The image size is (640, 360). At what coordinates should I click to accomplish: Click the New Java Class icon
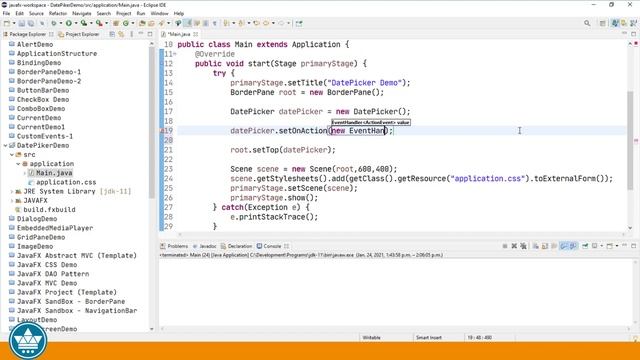point(126,23)
